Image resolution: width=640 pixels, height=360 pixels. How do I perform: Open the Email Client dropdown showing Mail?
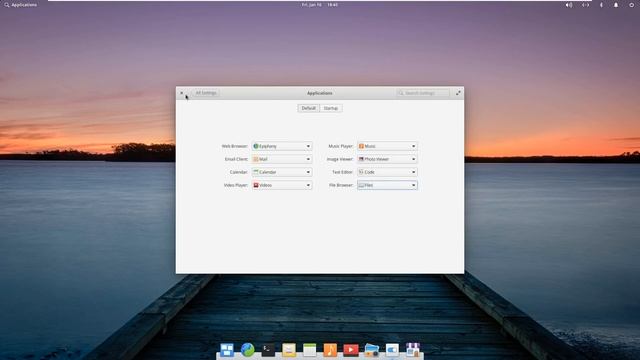(282, 159)
